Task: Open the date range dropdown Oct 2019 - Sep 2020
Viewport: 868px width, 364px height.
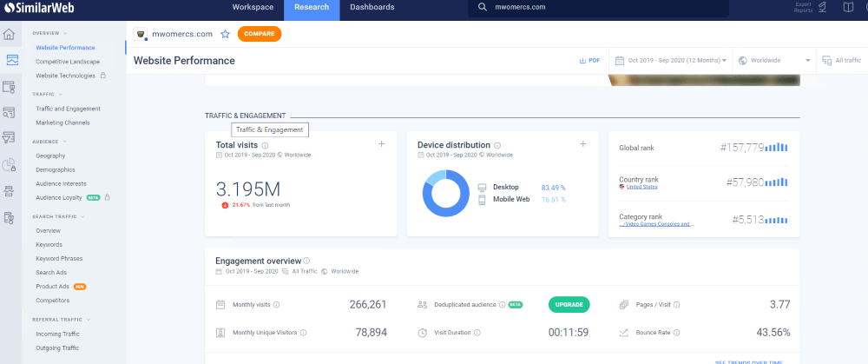Action: pos(670,60)
